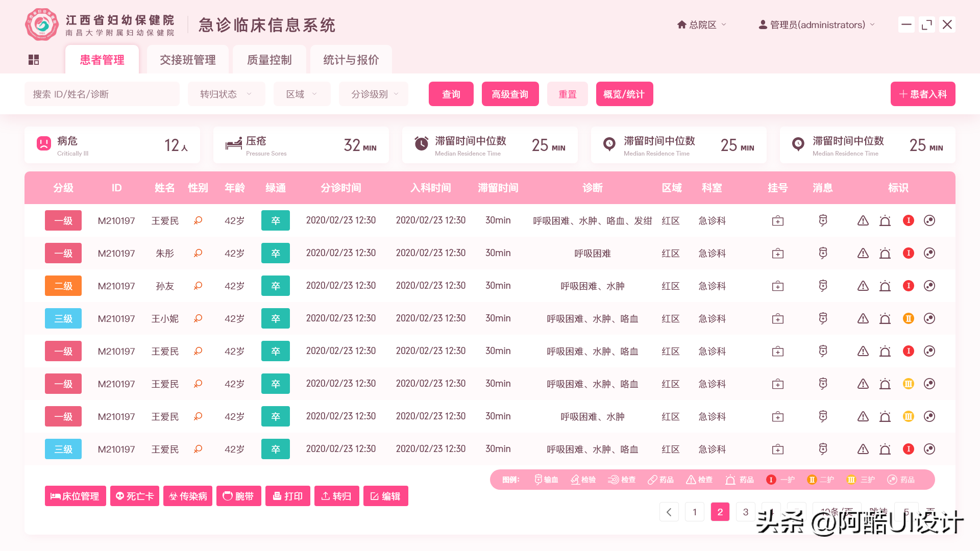Image resolution: width=980 pixels, height=551 pixels.
Task: Click 查询 search button
Action: pos(451,94)
